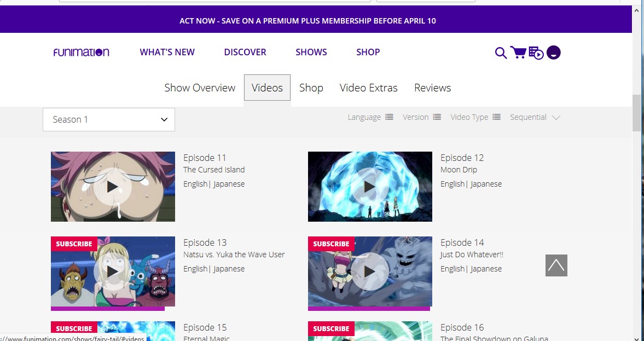Open the Episode 13 thumbnail image
The width and height of the screenshot is (644, 341).
113,271
